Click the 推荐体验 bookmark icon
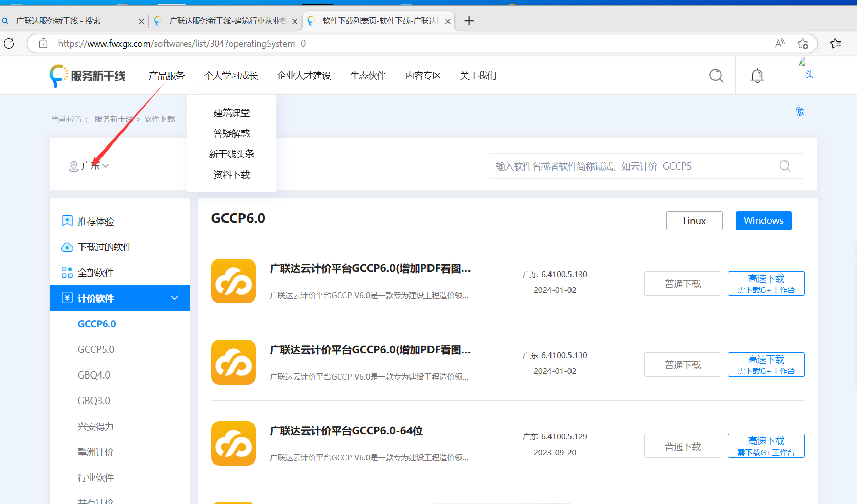Image resolution: width=857 pixels, height=504 pixels. (x=67, y=221)
